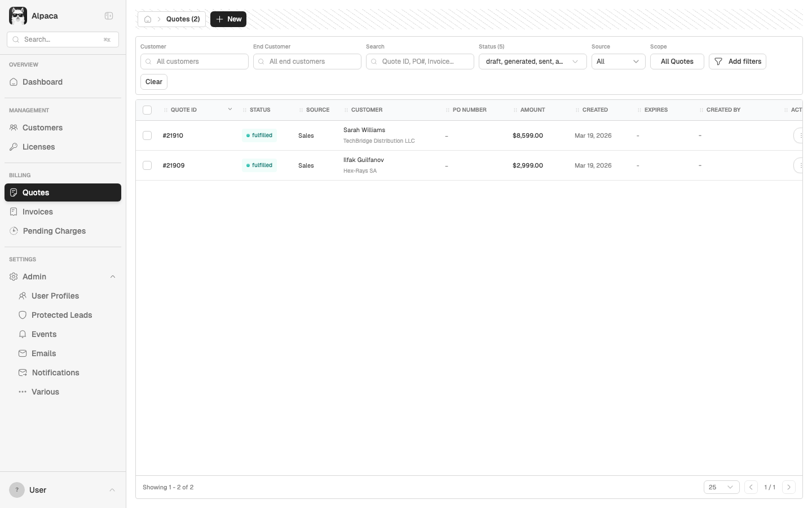812x508 pixels.
Task: Select checkbox for quote #21909
Action: (147, 165)
